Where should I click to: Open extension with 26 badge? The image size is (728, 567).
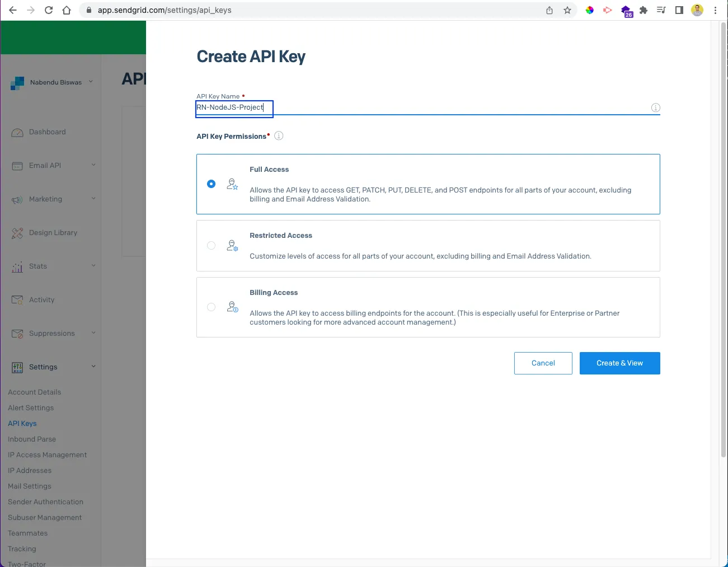[626, 11]
